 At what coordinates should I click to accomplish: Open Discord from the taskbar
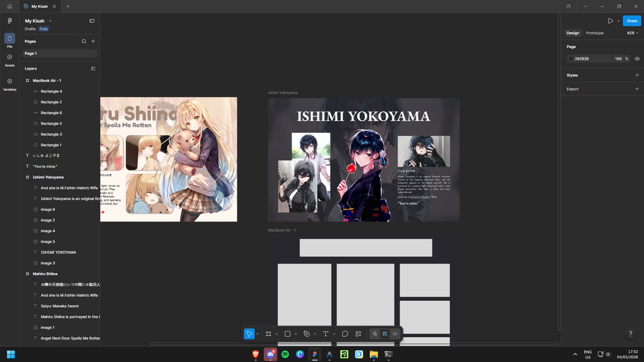pyautogui.click(x=270, y=354)
